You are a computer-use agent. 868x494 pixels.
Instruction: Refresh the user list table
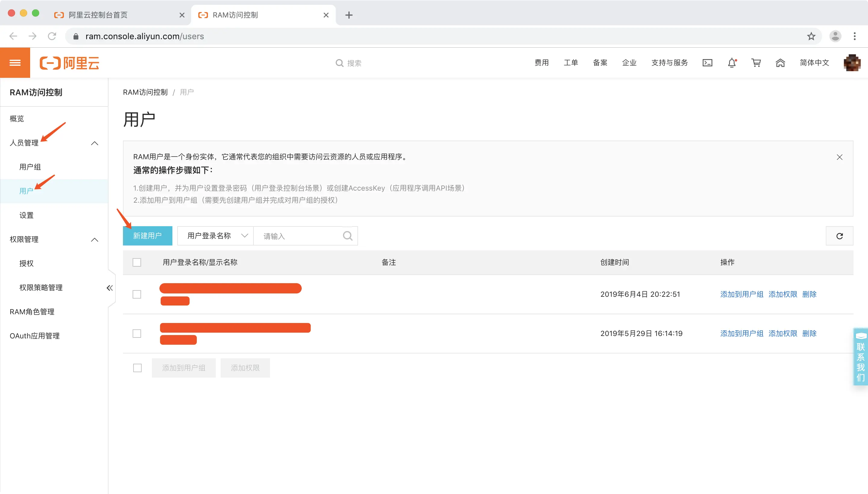click(839, 236)
